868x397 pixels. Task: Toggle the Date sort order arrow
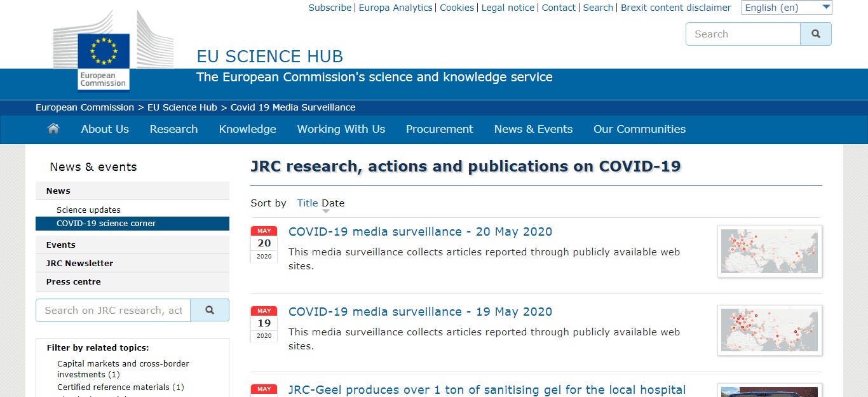tap(326, 212)
